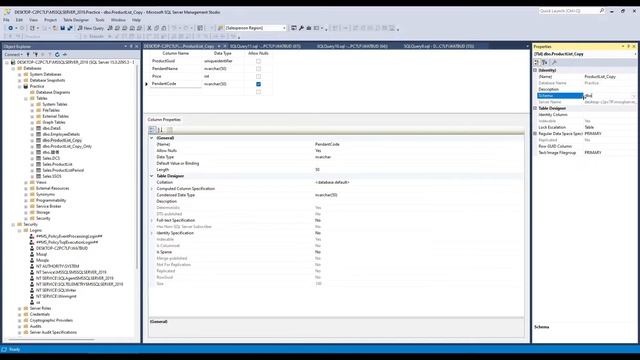Image resolution: width=640 pixels, height=360 pixels.
Task: Click the New Query toolbar button
Action: [x=91, y=28]
